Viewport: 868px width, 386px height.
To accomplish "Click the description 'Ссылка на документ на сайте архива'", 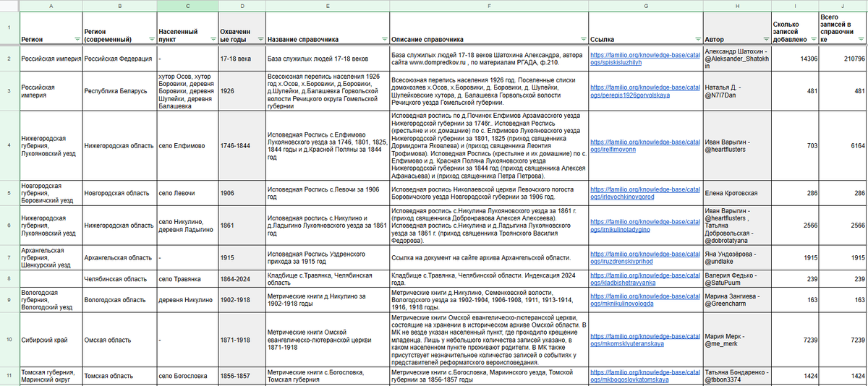I will 489,258.
